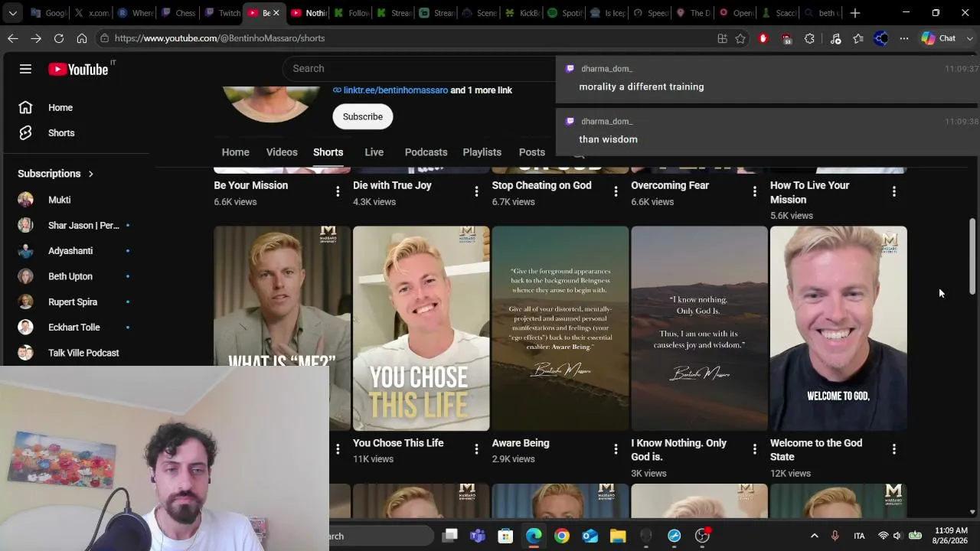
Task: Open Google Chrome from the taskbar
Action: click(562, 536)
